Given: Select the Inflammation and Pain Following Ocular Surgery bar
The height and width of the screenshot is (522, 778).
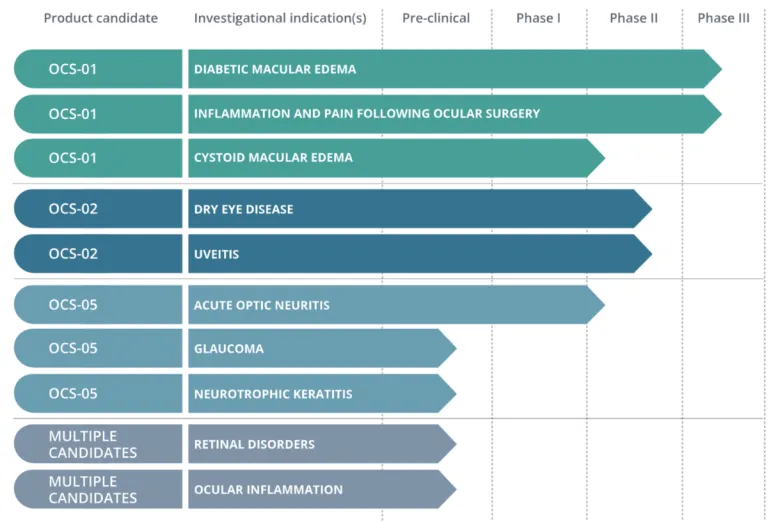Looking at the screenshot, I should pyautogui.click(x=450, y=114).
